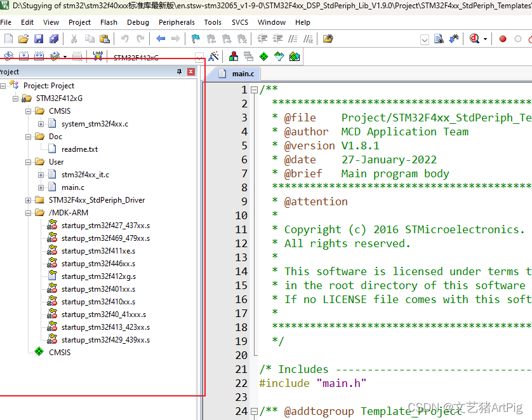Save the current file with the floppy icon
Image resolution: width=532 pixels, height=420 pixels.
(39, 39)
